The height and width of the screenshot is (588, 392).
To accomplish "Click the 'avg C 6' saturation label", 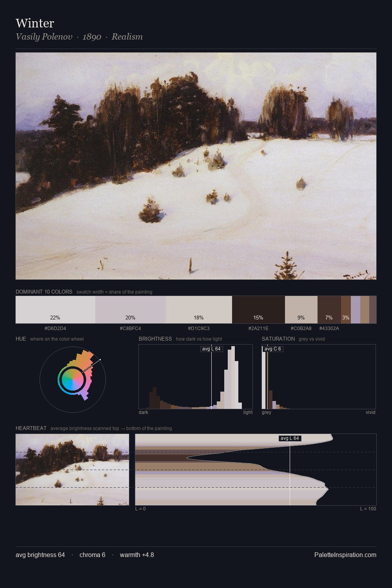I will 273,349.
